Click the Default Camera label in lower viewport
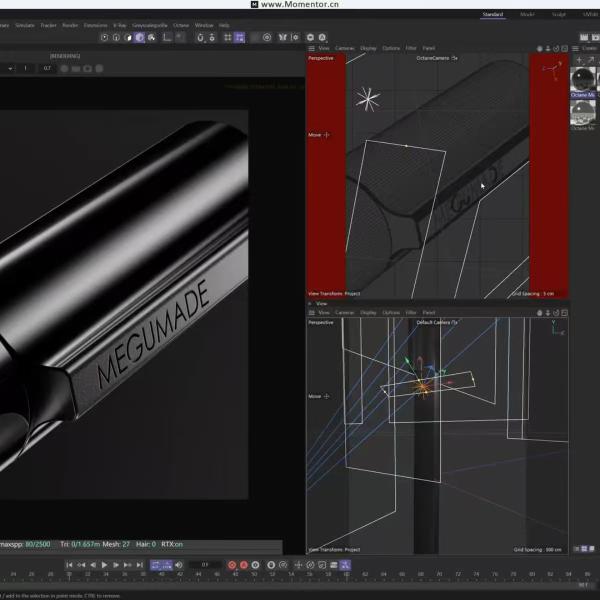This screenshot has width=600, height=600. (437, 323)
